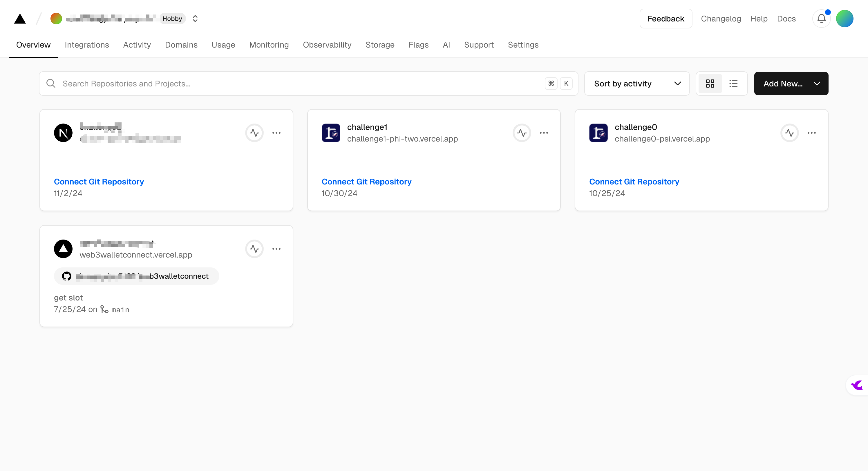Open the Feedback button

point(666,19)
